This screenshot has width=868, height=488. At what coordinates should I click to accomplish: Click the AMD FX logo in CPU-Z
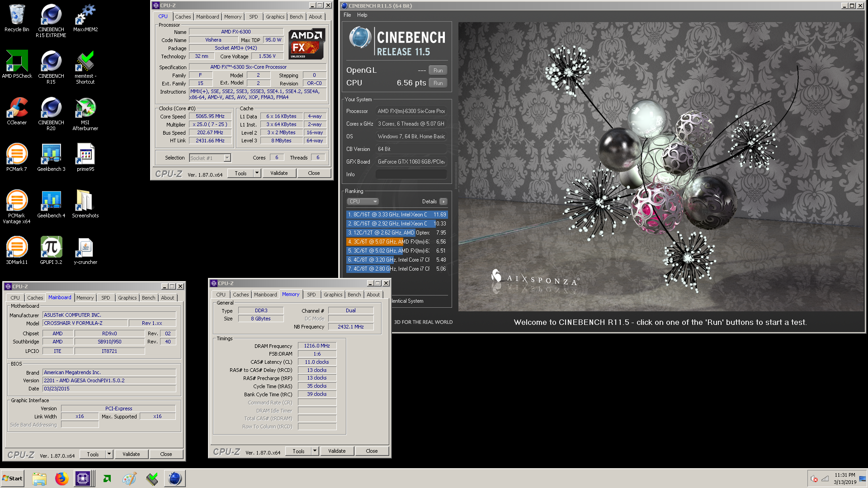pos(307,44)
